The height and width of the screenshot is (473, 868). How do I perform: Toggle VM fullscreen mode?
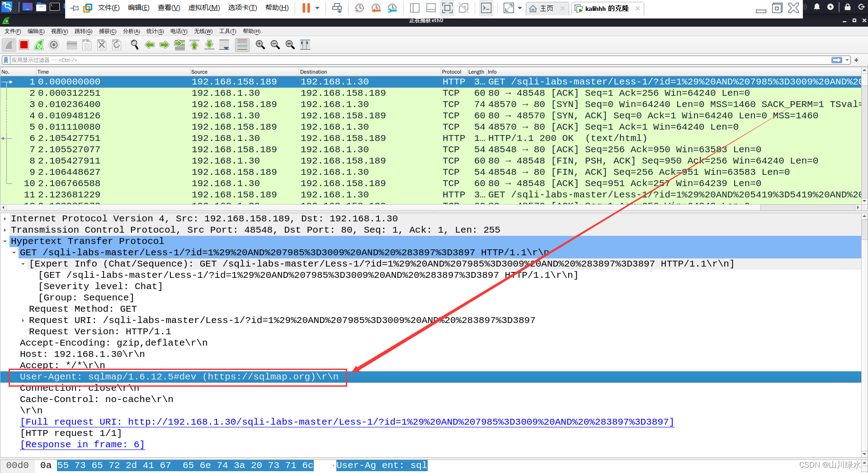(x=509, y=8)
